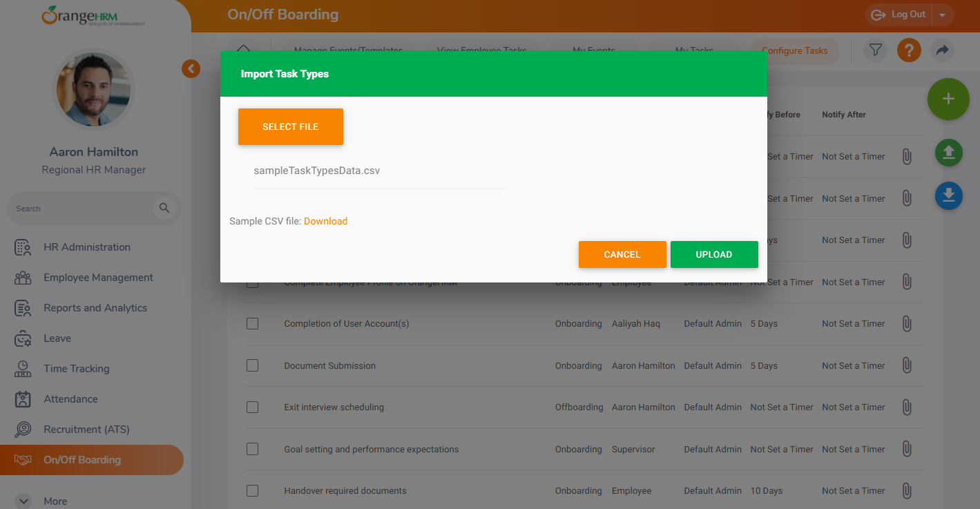Image resolution: width=980 pixels, height=509 pixels.
Task: Open the filter funnel icon
Action: (x=875, y=50)
